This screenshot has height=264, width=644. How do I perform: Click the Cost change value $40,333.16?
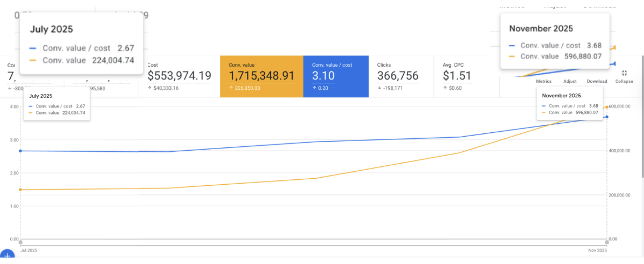166,88
